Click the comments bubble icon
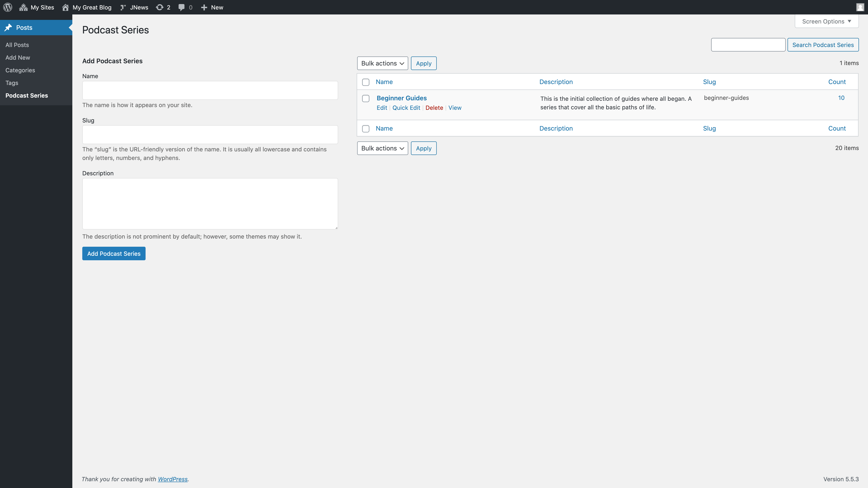Image resolution: width=868 pixels, height=488 pixels. click(181, 7)
